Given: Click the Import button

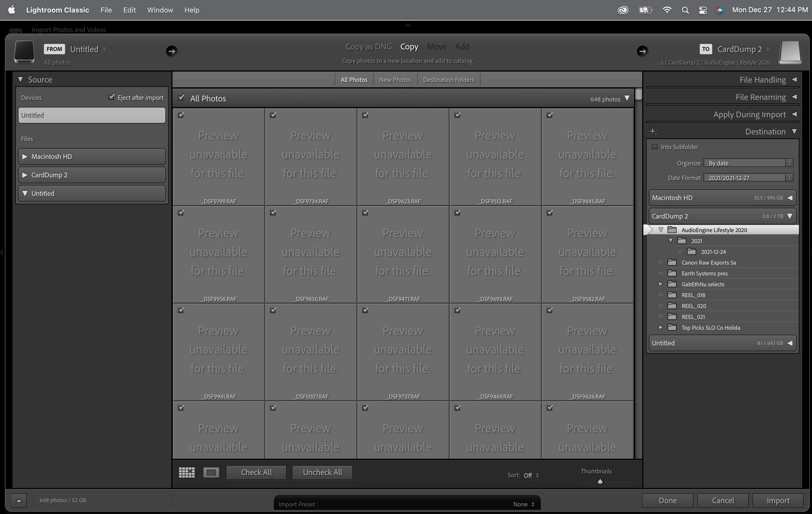Looking at the screenshot, I should 778,500.
